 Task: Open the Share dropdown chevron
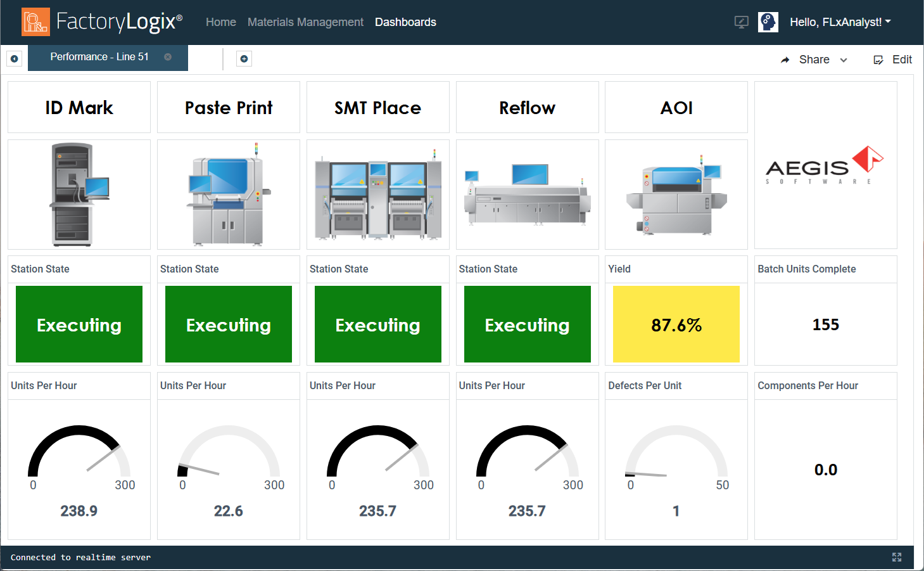pyautogui.click(x=843, y=60)
